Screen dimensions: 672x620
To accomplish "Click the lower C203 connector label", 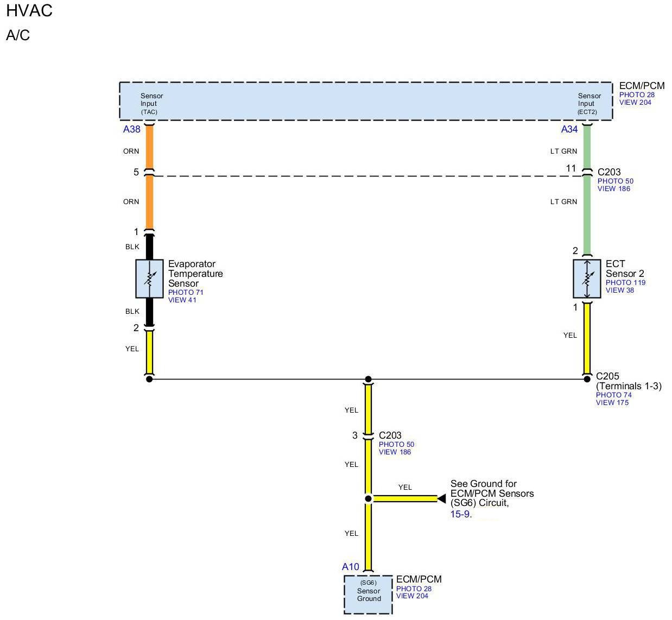I will [390, 435].
